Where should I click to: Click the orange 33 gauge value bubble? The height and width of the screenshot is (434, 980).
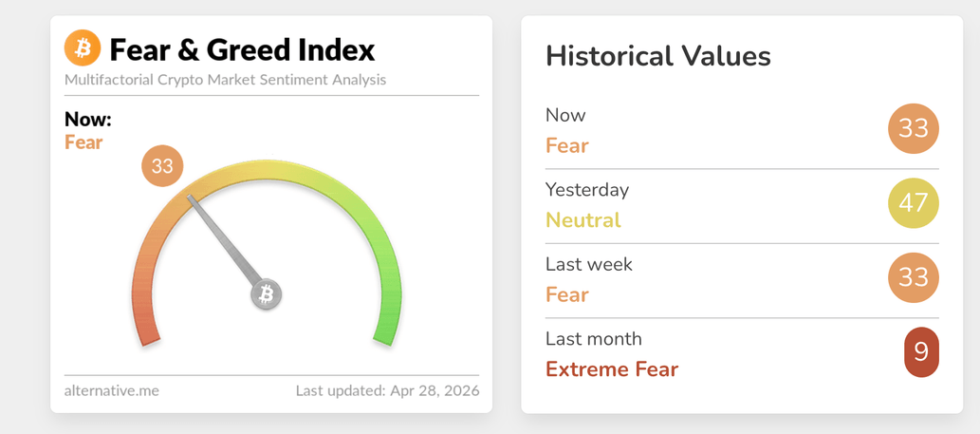coord(162,166)
